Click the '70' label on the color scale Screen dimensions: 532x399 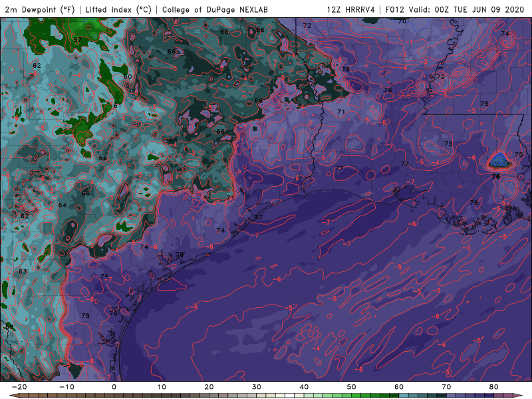pos(446,387)
